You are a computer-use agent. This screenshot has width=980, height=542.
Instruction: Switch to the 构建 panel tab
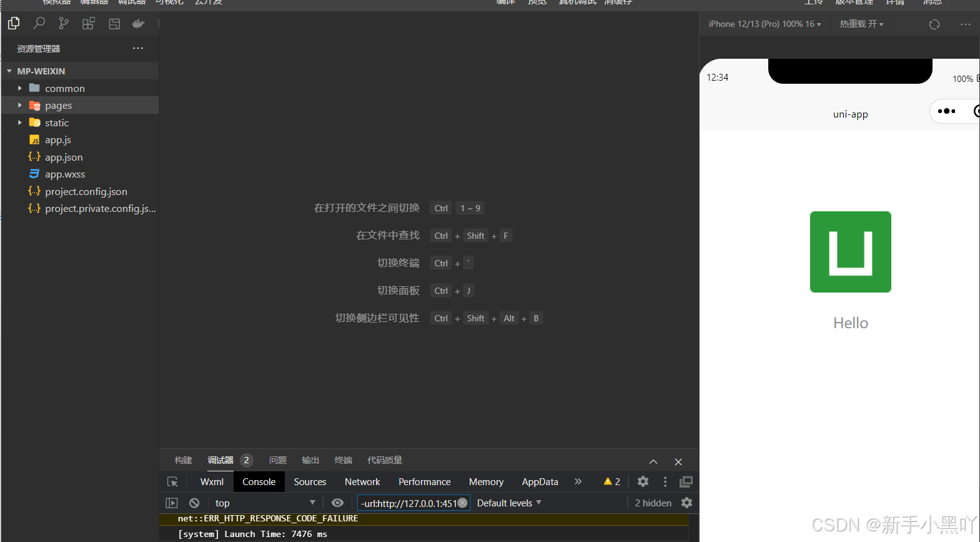183,460
